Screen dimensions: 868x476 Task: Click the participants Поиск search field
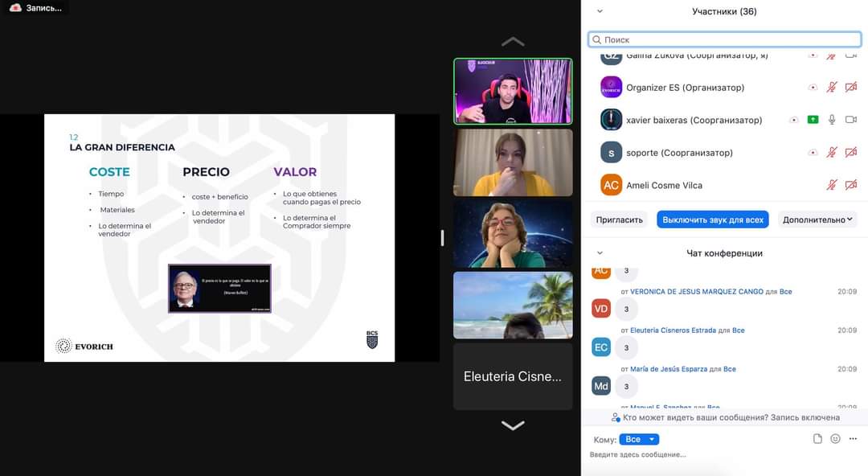[x=724, y=40]
